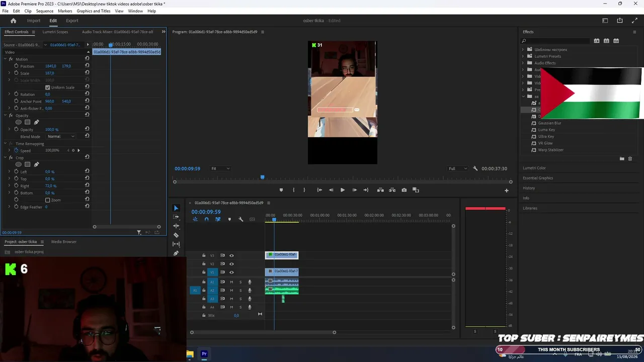Click the Lift button

380,190
